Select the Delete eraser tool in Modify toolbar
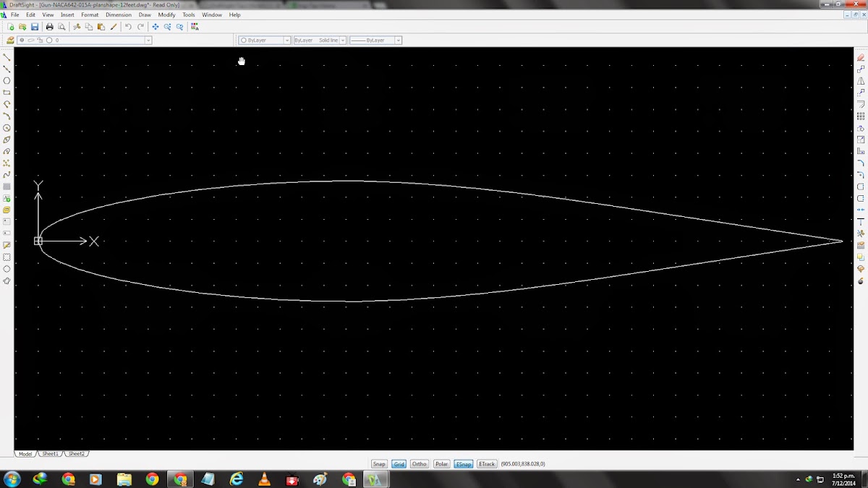The width and height of the screenshot is (868, 488). point(861,57)
